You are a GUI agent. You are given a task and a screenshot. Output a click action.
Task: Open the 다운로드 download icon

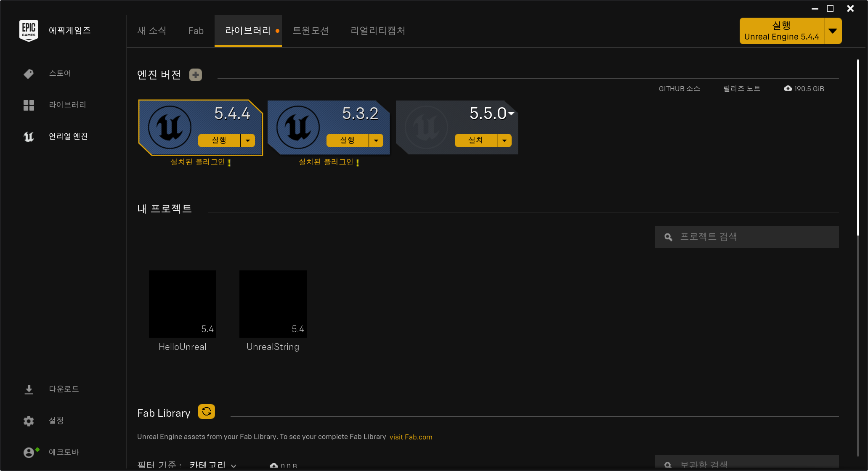point(29,389)
